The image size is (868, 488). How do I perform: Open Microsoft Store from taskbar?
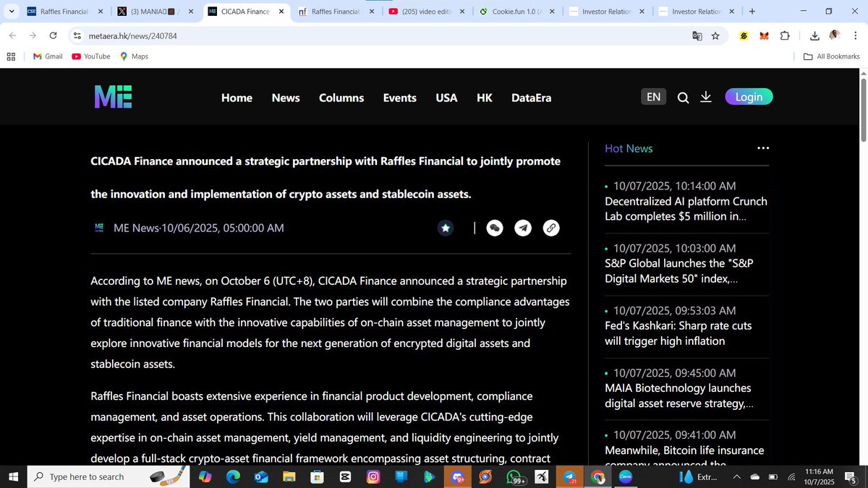point(317,477)
